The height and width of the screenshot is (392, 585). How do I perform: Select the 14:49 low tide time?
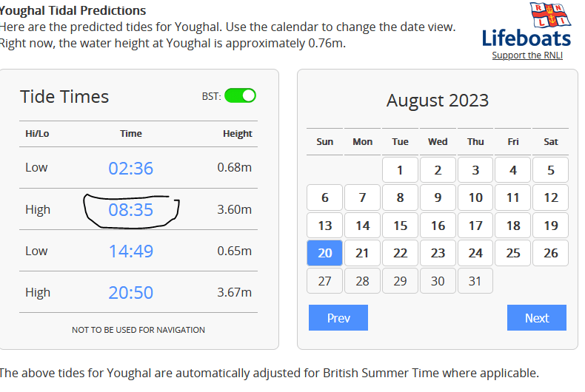click(x=131, y=251)
